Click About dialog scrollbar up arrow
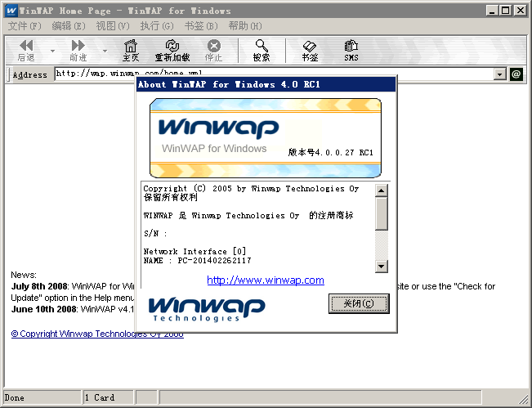 click(x=382, y=191)
